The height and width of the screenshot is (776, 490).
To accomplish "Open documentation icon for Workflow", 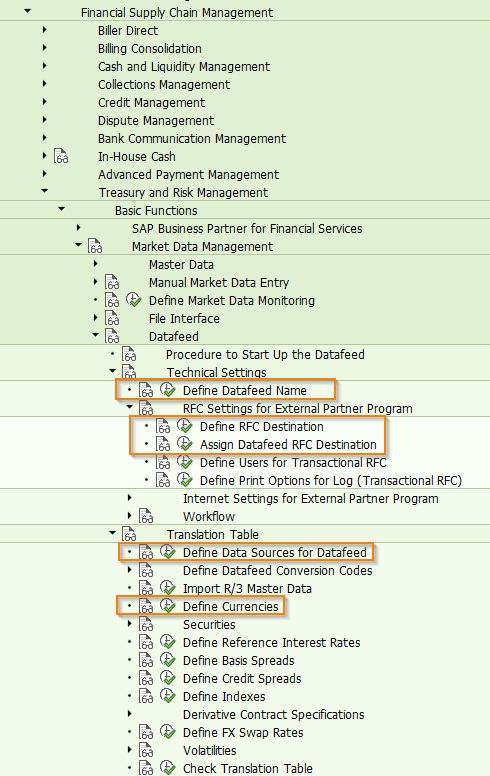I will point(146,517).
